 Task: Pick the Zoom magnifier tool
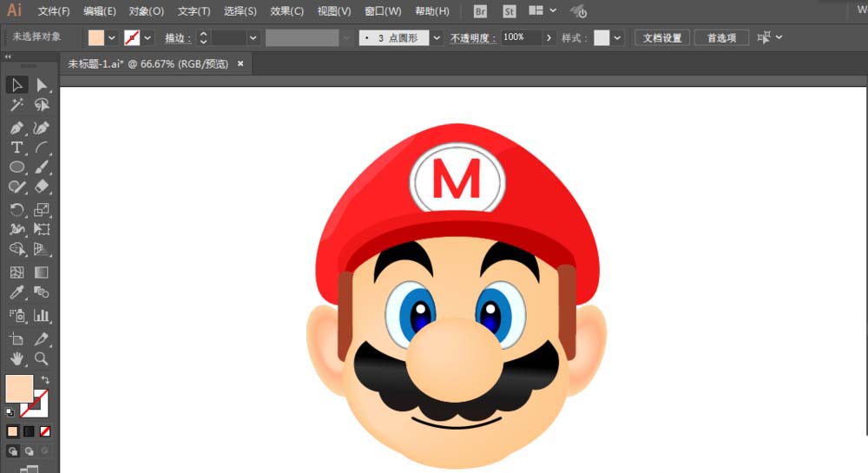(x=41, y=358)
